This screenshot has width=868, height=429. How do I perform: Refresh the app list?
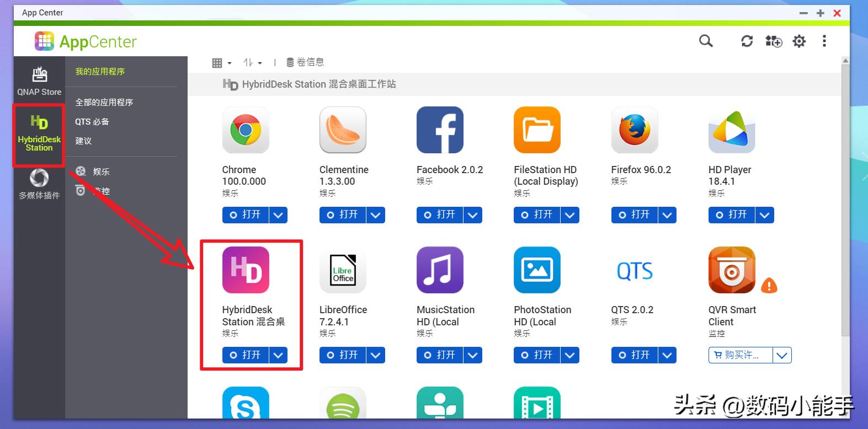coord(747,41)
